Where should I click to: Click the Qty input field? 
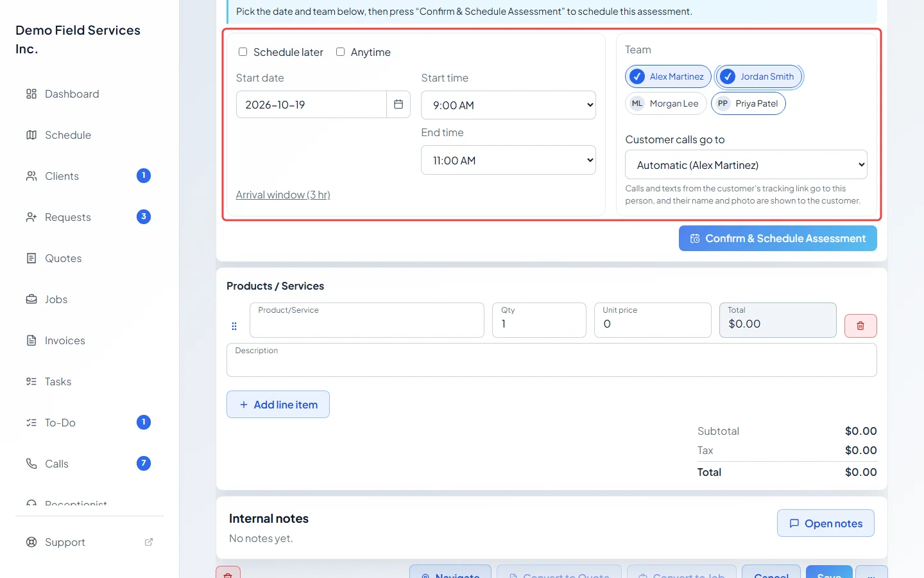click(539, 320)
